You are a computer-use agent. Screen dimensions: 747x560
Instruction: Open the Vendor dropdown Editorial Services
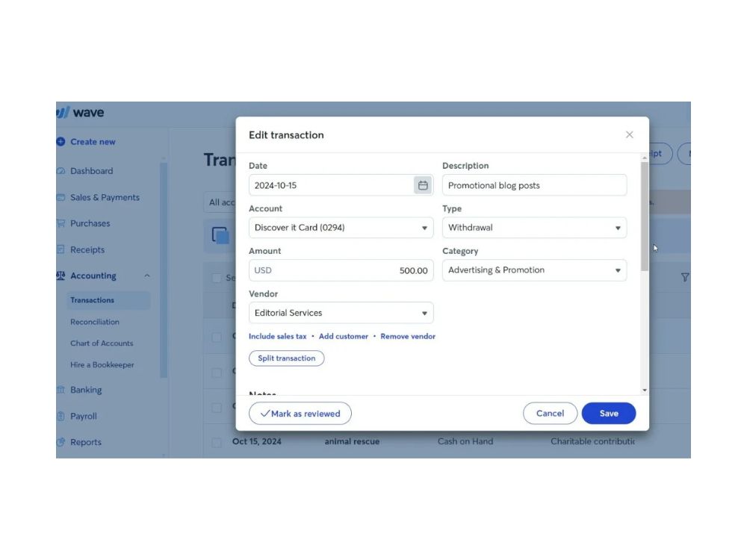(x=341, y=313)
